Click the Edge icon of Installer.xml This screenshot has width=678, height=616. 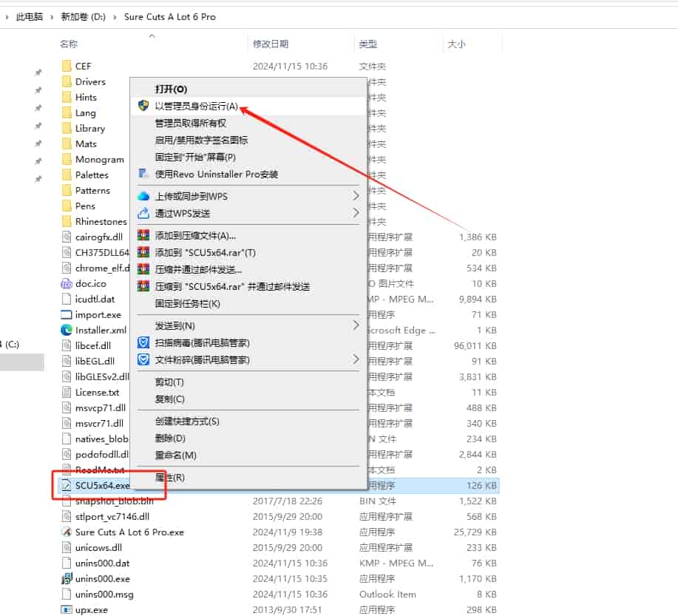(66, 330)
